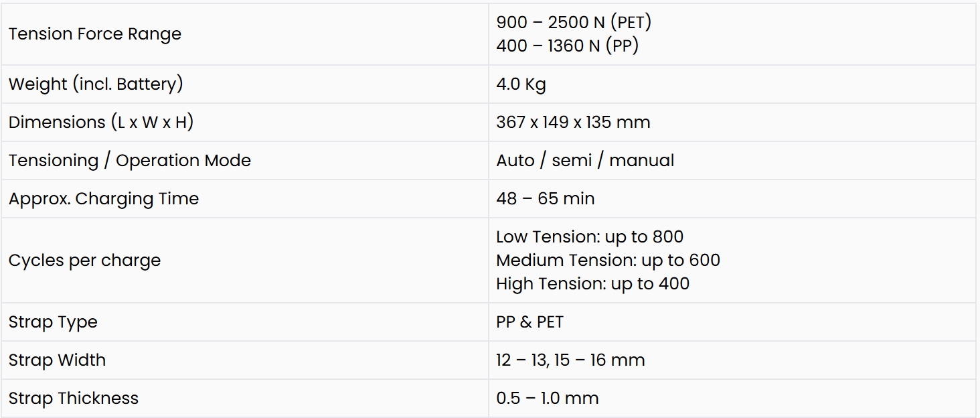Select the 900 – 2500 N (PET) value
The image size is (980, 418).
coord(574,22)
